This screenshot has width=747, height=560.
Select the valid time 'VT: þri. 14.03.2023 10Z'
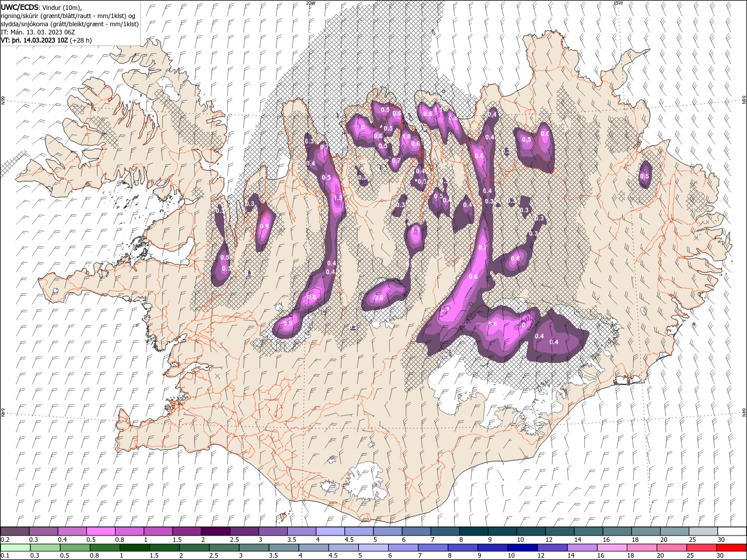34,40
